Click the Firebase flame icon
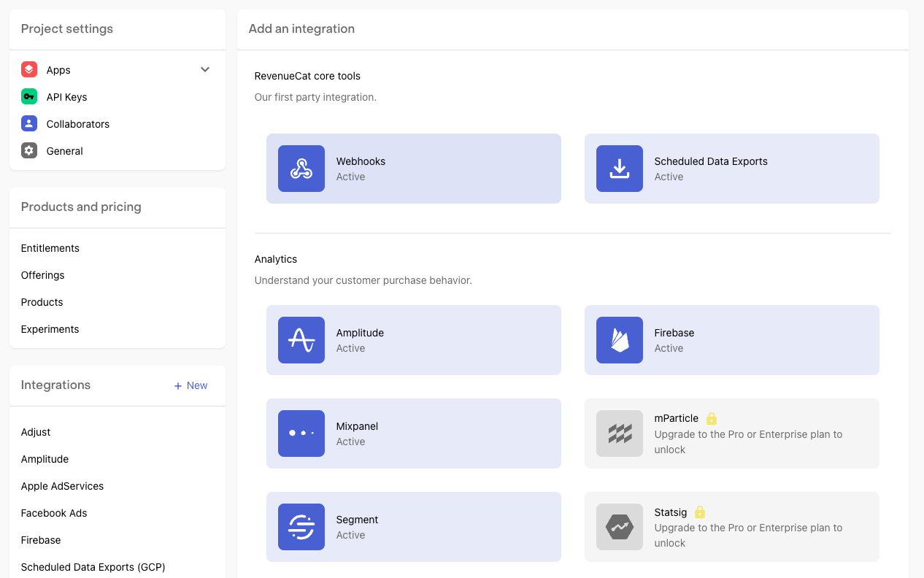This screenshot has width=924, height=578. pos(620,340)
